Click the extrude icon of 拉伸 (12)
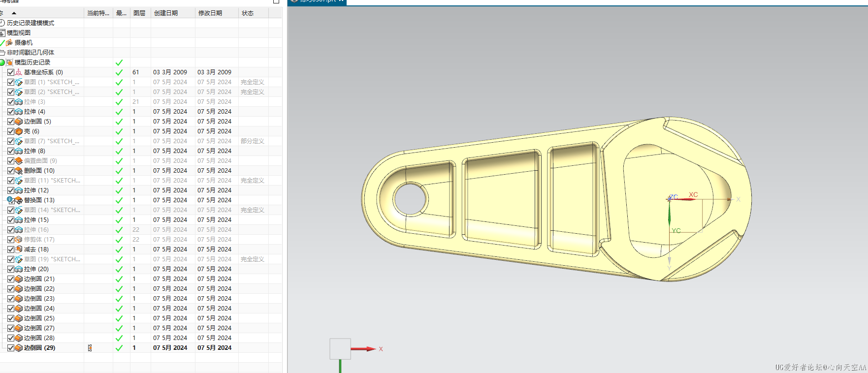Image resolution: width=868 pixels, height=373 pixels. pos(19,190)
